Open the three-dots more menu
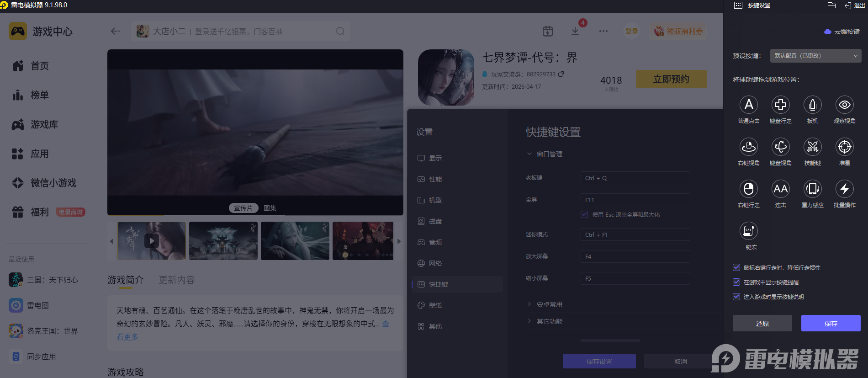This screenshot has width=868, height=378. tap(603, 31)
